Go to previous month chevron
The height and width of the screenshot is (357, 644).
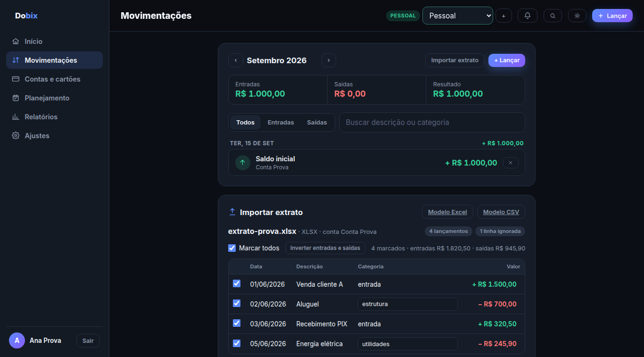pos(236,60)
